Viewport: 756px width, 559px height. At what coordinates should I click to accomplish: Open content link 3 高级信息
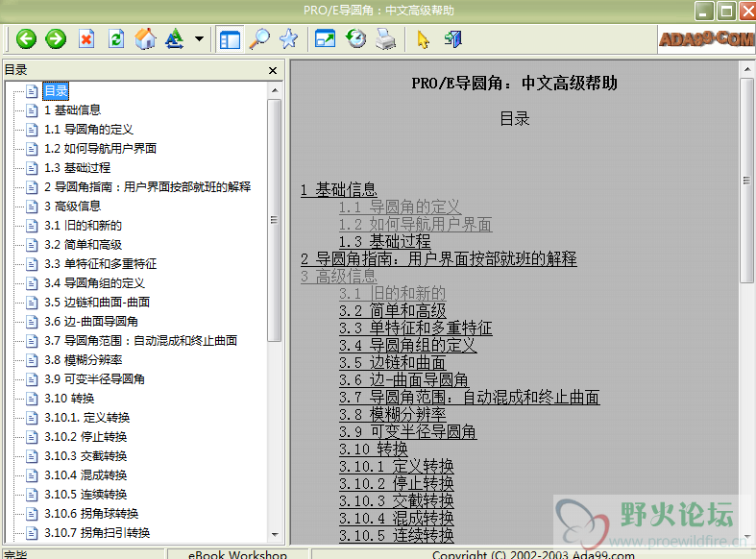coord(338,277)
